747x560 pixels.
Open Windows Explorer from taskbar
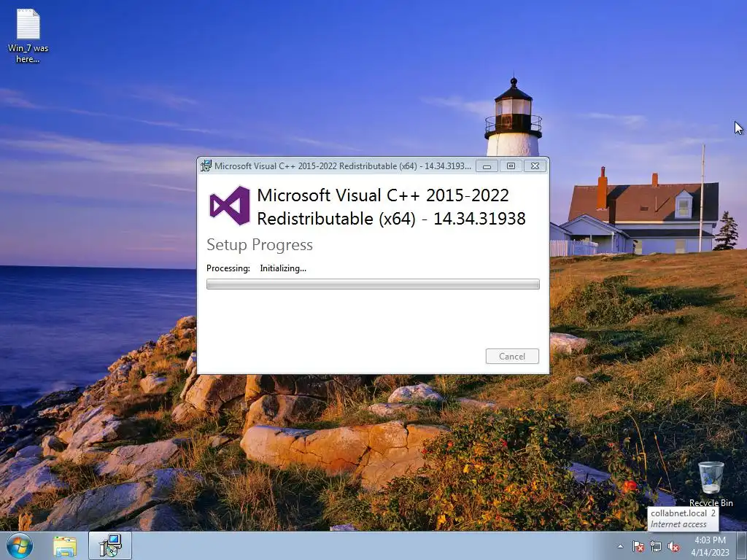(65, 546)
